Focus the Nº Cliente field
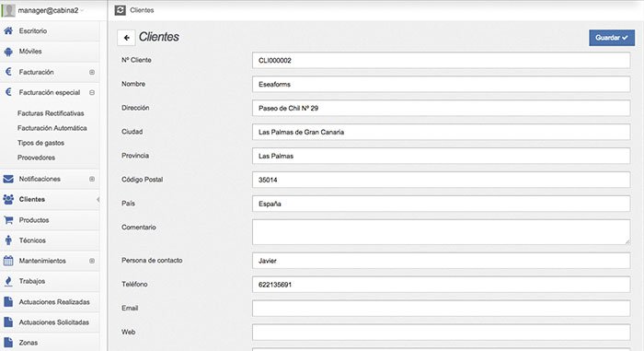This screenshot has width=644, height=351. (x=441, y=61)
